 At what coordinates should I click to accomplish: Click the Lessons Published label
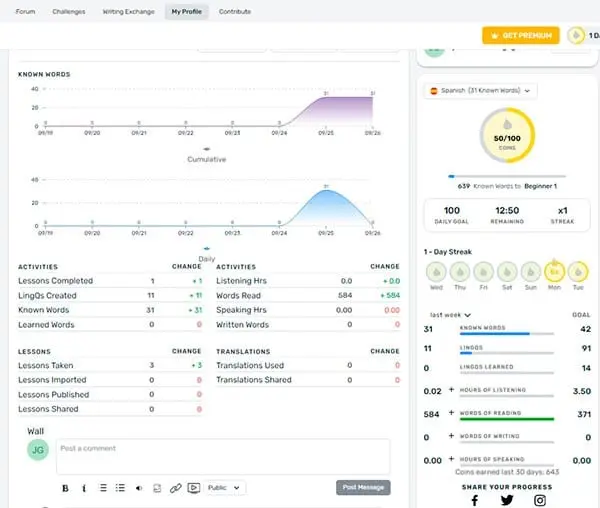click(x=54, y=394)
